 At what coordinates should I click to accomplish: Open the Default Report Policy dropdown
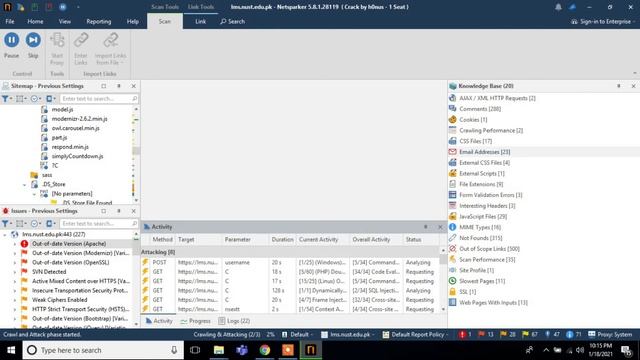417,335
